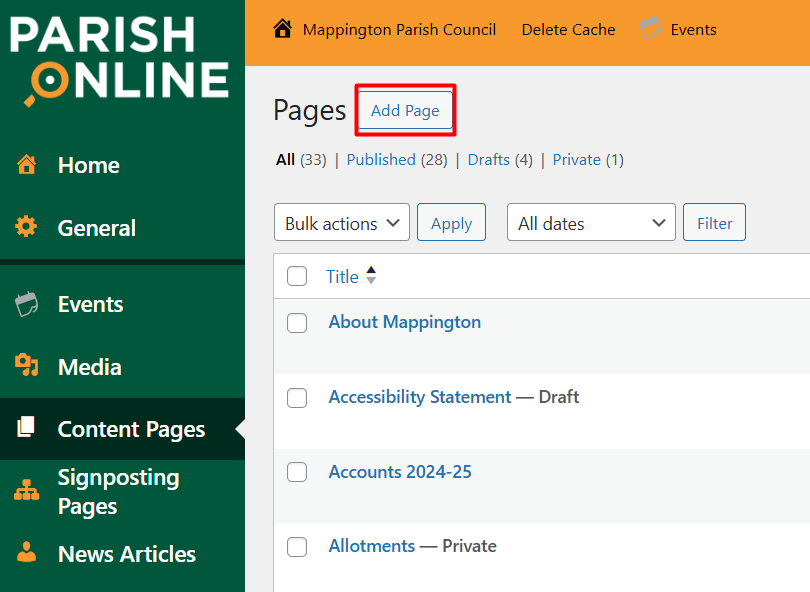Click Delete Cache in top bar
Image resolution: width=810 pixels, height=592 pixels.
(568, 29)
